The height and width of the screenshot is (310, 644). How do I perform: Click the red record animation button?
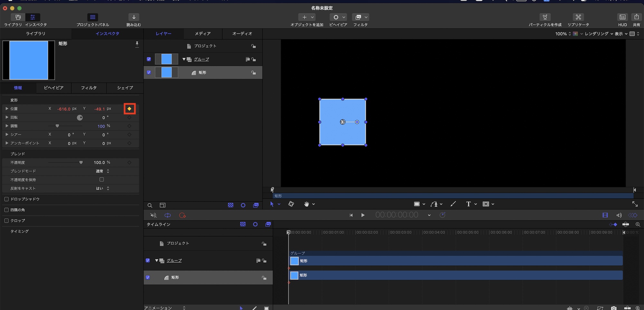[x=183, y=215]
